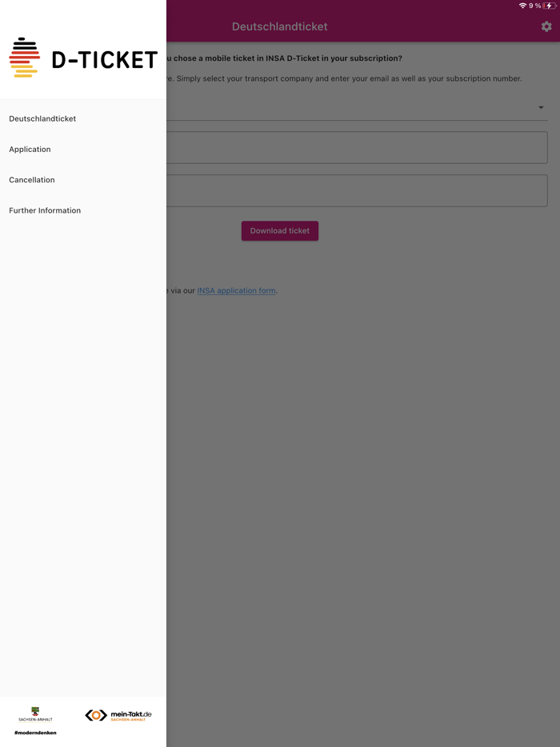This screenshot has width=560, height=747.
Task: Tap the Wi-Fi status icon
Action: [522, 6]
